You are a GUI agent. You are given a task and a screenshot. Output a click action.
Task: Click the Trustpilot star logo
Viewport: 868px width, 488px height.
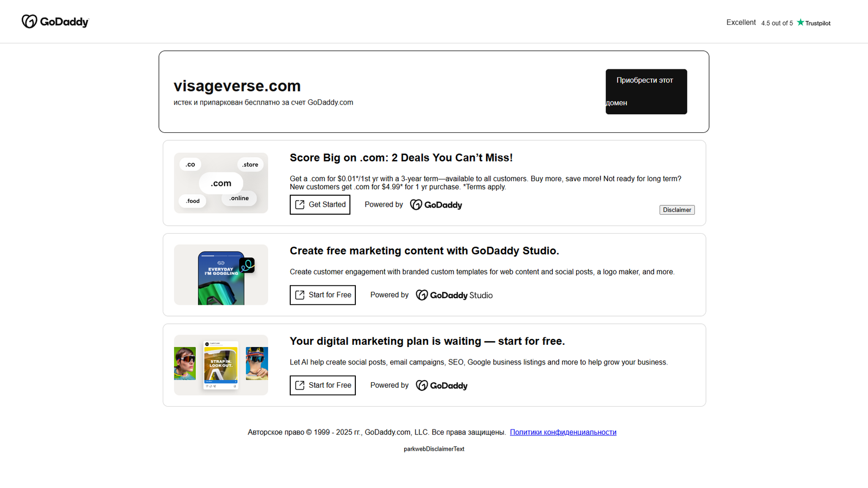[x=813, y=23]
